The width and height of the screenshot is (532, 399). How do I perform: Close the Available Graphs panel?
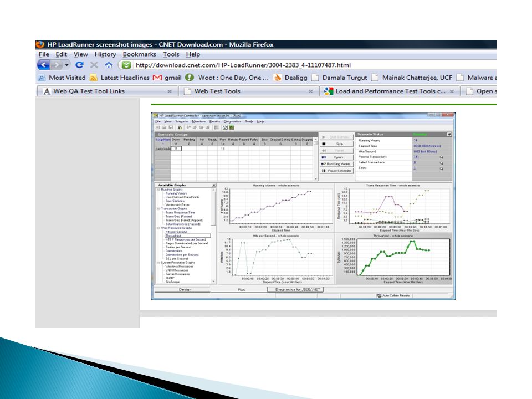click(x=214, y=185)
